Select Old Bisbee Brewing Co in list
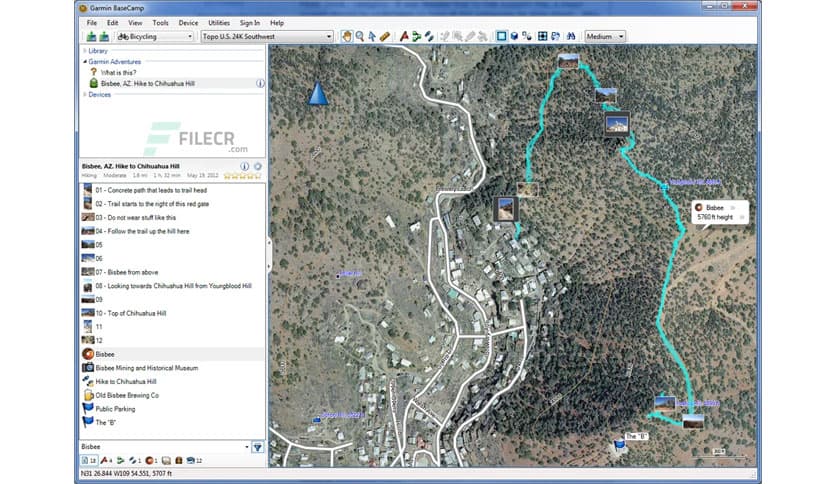The image size is (836, 484). click(127, 395)
